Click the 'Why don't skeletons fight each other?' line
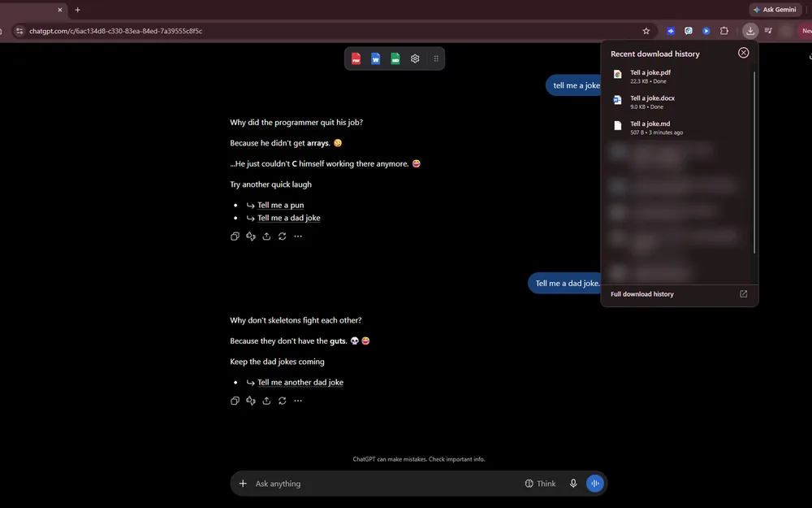812x508 pixels. (296, 320)
